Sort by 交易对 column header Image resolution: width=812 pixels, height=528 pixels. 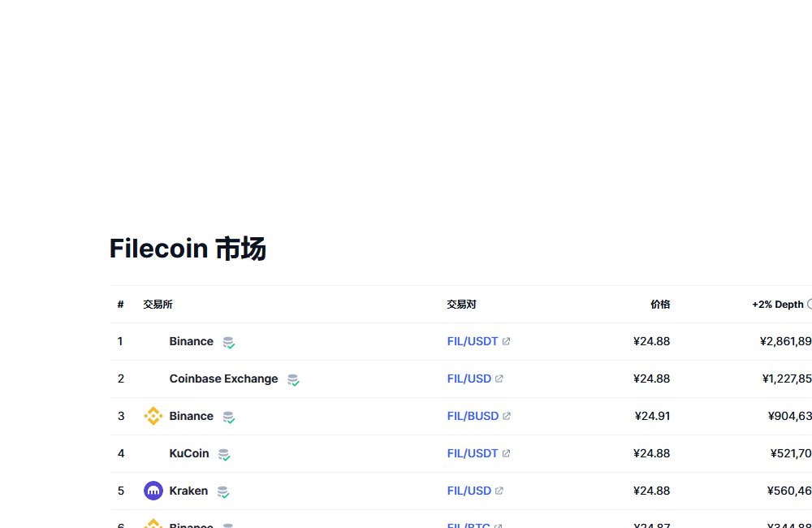click(461, 304)
